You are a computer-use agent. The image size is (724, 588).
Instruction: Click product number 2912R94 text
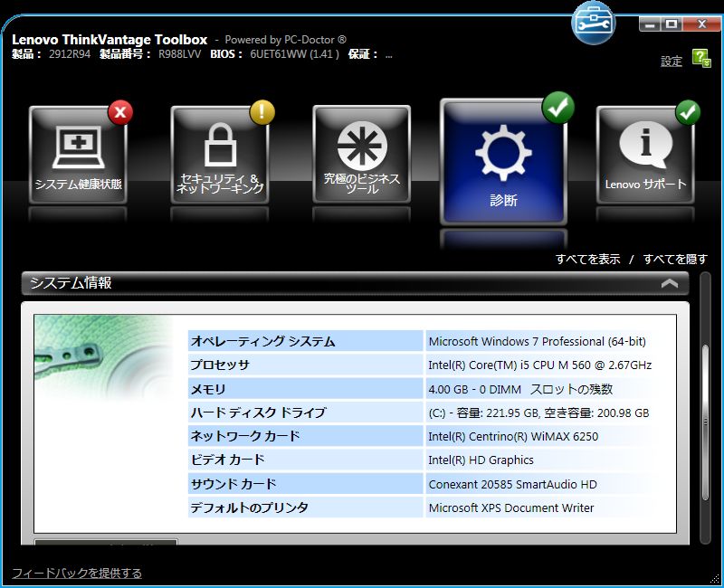click(70, 54)
